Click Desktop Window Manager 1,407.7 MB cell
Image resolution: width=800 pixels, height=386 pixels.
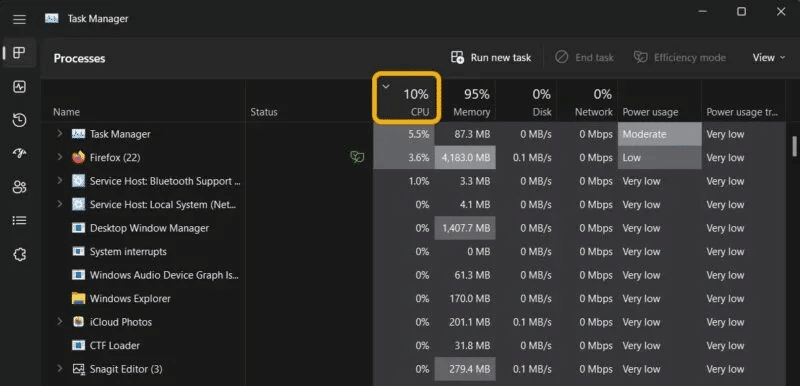pyautogui.click(x=465, y=228)
